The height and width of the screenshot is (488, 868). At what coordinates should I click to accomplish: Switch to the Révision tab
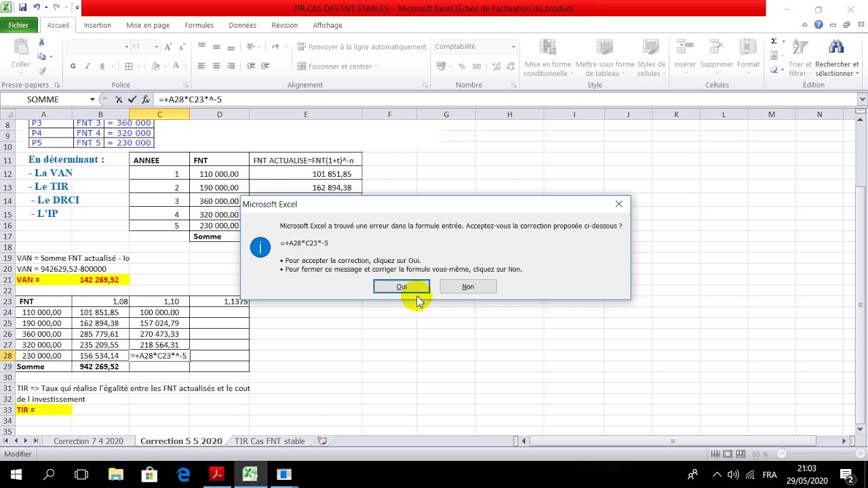285,25
